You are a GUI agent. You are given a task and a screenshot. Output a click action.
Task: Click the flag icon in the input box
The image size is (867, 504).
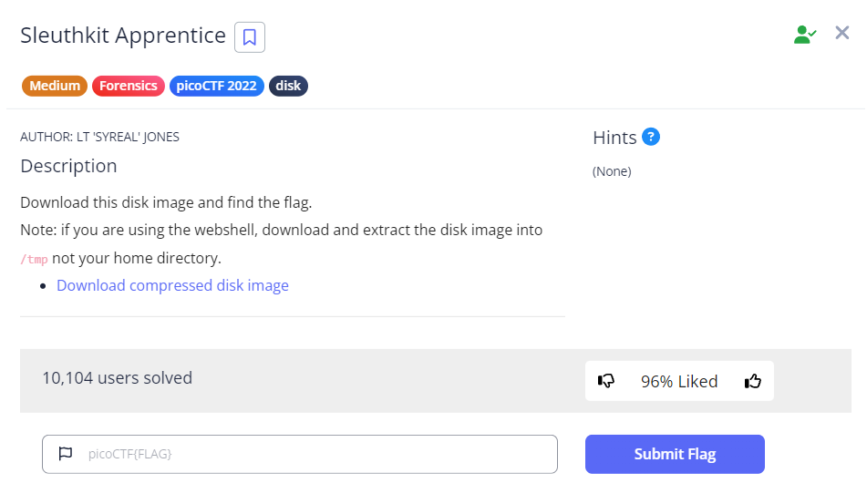(66, 454)
